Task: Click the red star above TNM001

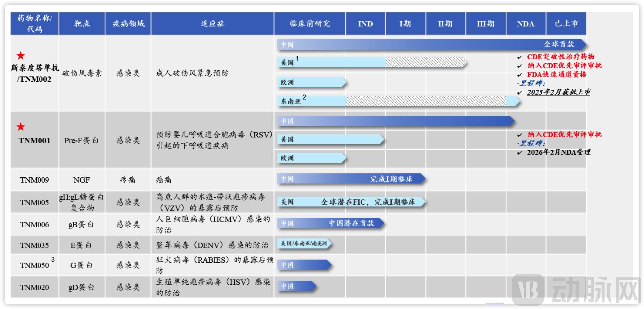Action: click(x=21, y=127)
